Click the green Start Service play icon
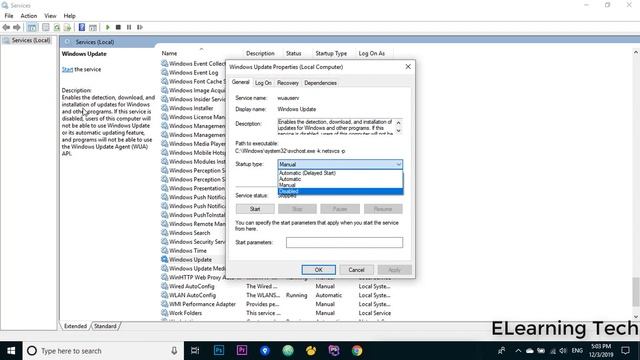Image resolution: width=640 pixels, height=360 pixels. (108, 27)
